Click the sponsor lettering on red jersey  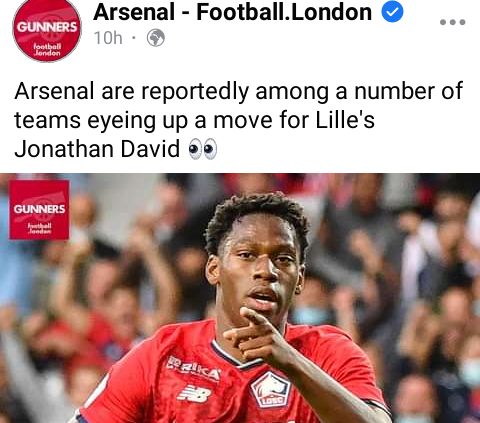(x=193, y=369)
